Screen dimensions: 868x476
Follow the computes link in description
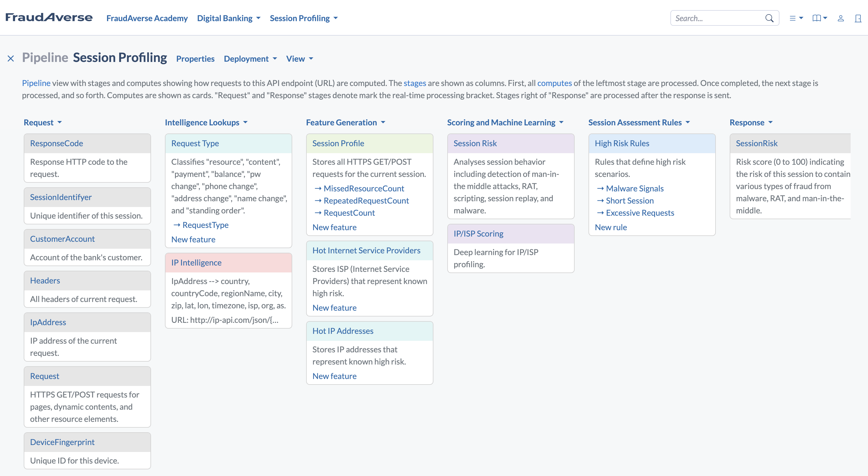pos(555,83)
